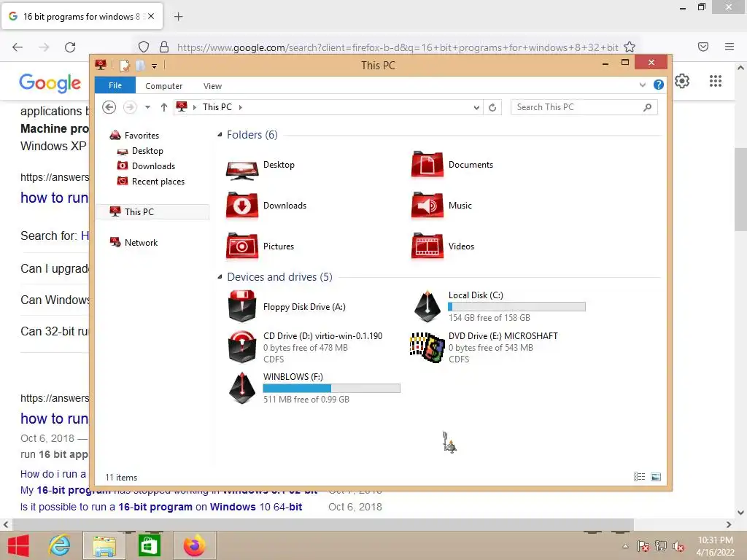Click Properties quick access toolbar icon
747x560 pixels.
coord(124,66)
